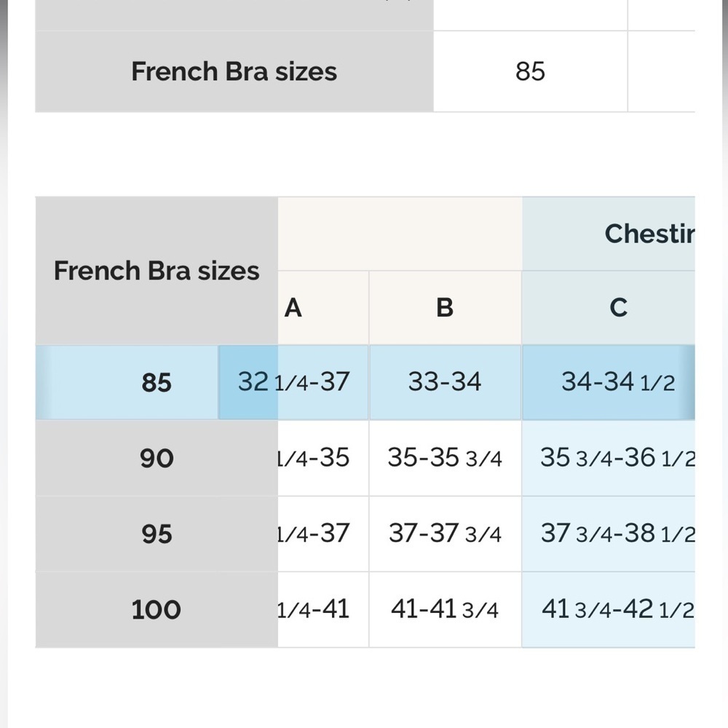Select the 37-37 3/4 cell
This screenshot has height=728, width=728.
(446, 534)
